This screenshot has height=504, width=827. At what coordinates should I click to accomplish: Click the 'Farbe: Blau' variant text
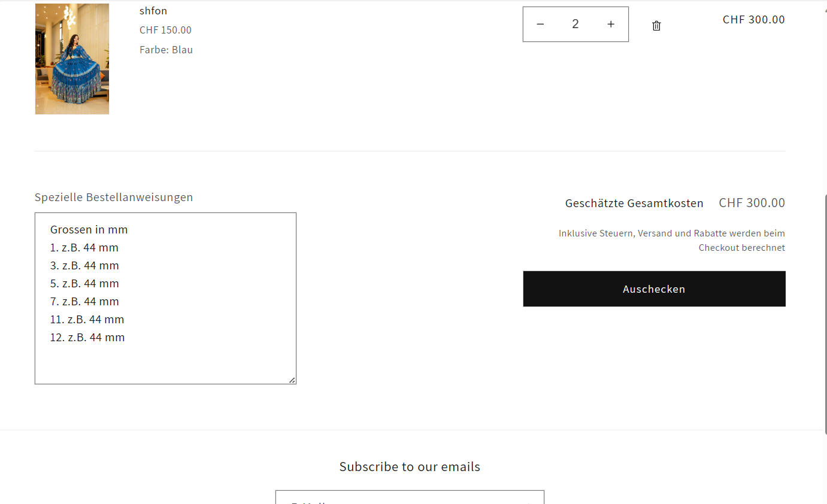coord(166,50)
